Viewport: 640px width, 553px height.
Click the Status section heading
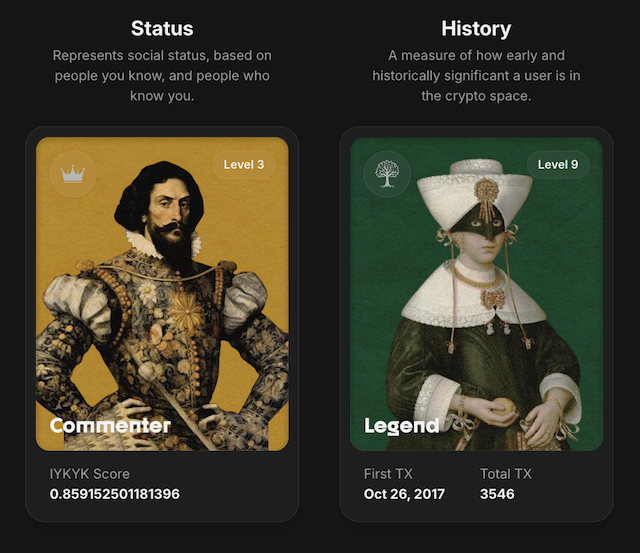click(162, 29)
